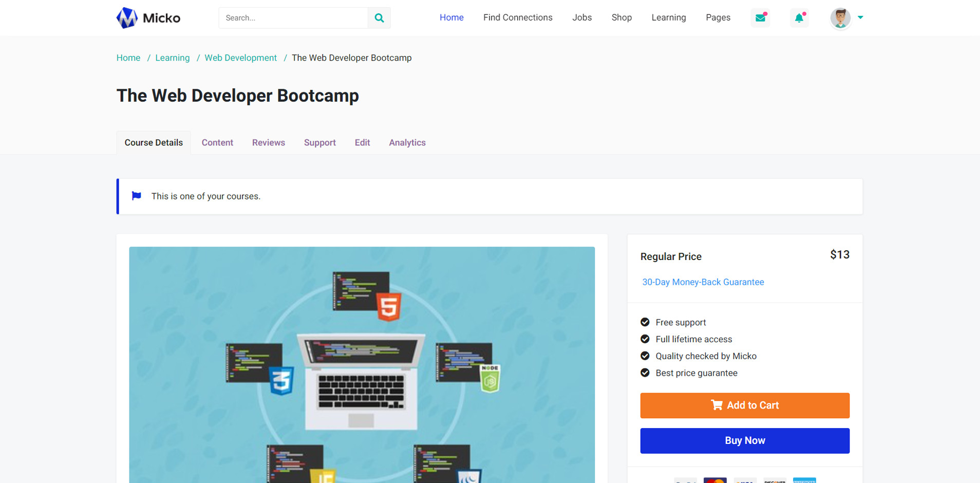This screenshot has height=483, width=980.
Task: Open the Learning menu in navbar
Action: pyautogui.click(x=669, y=17)
